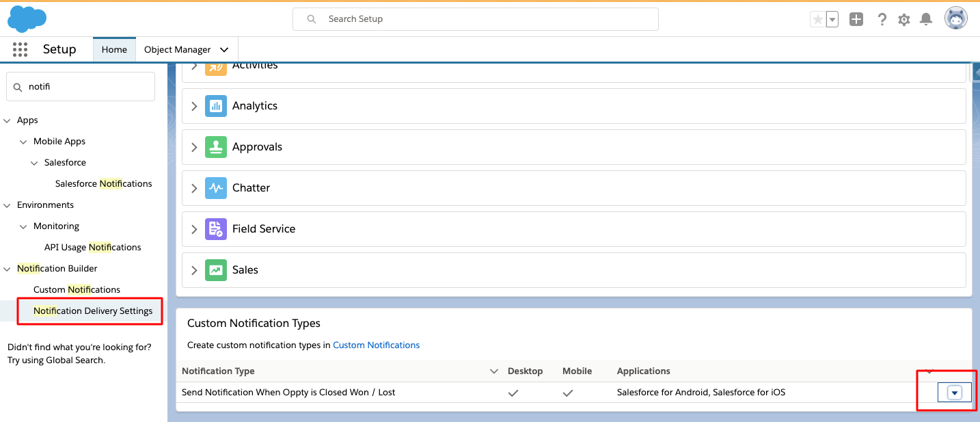Expand the Sales notification settings row

pos(194,270)
